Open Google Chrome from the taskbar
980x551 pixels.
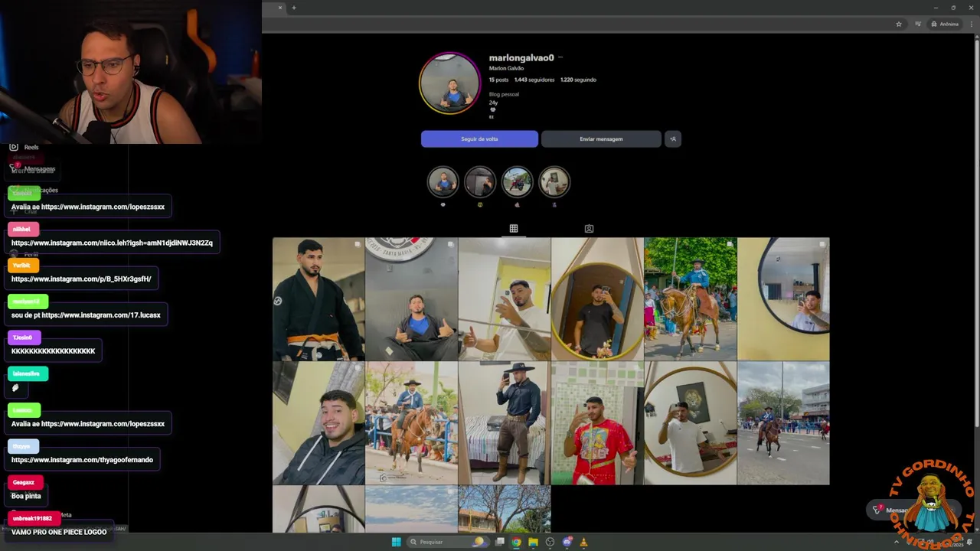click(x=517, y=542)
